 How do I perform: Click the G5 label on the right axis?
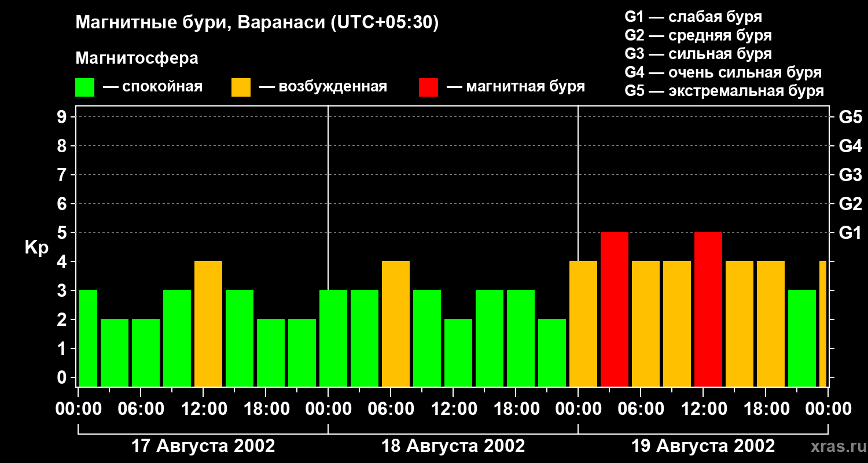pos(850,117)
